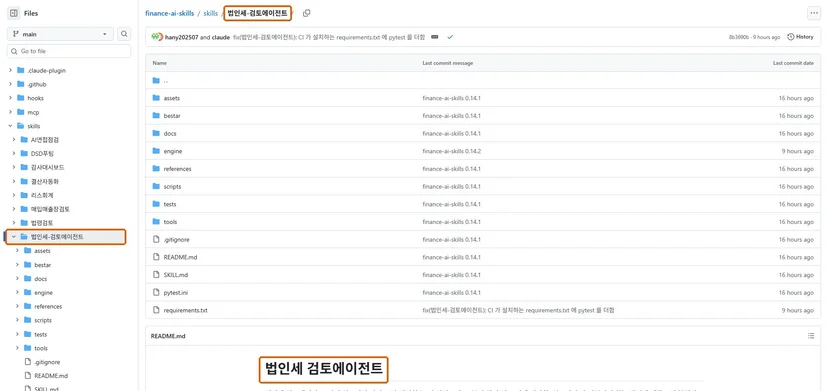Expand the references folder chevron in sidebar tree
The height and width of the screenshot is (391, 828).
[17, 306]
